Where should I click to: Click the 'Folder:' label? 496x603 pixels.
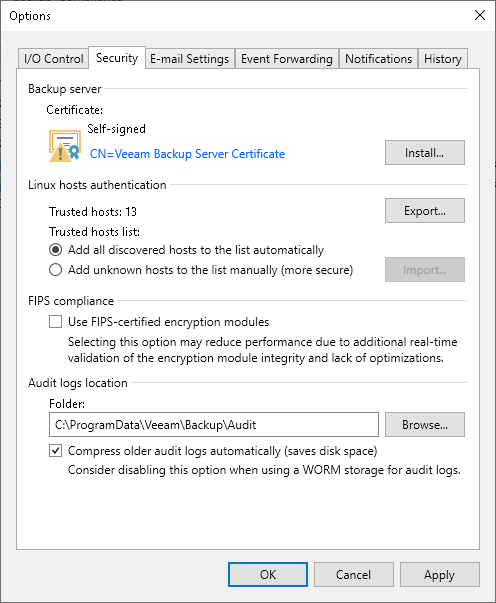[67, 404]
